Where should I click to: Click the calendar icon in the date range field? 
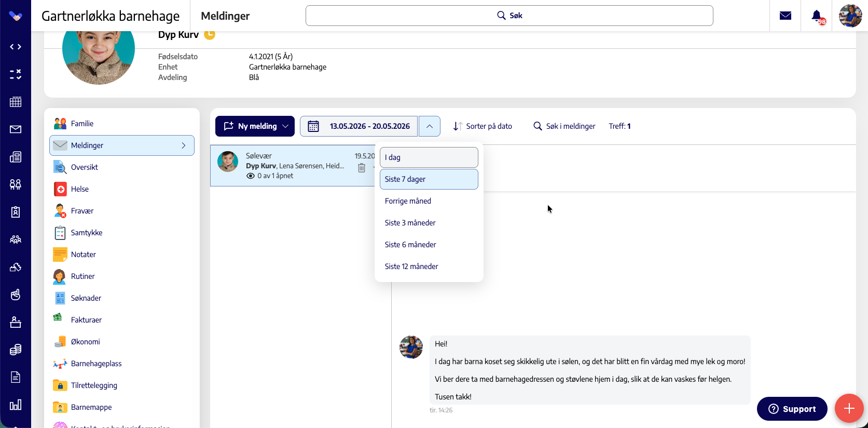(313, 126)
